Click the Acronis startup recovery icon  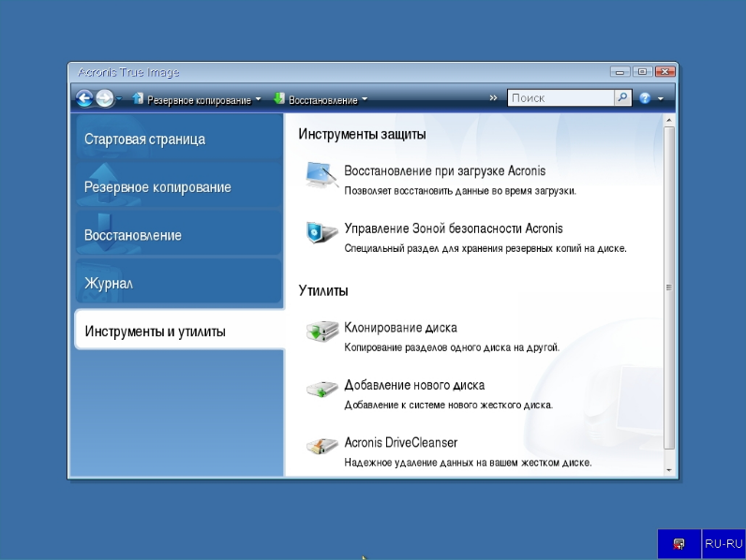click(x=321, y=176)
